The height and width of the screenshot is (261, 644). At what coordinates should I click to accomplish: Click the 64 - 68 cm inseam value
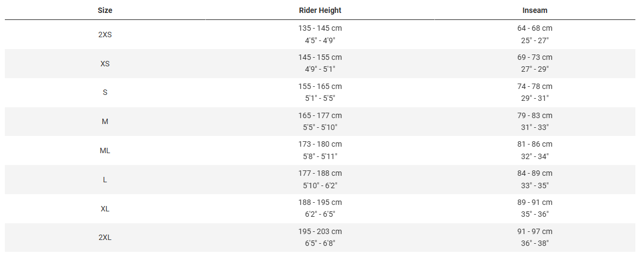click(535, 28)
